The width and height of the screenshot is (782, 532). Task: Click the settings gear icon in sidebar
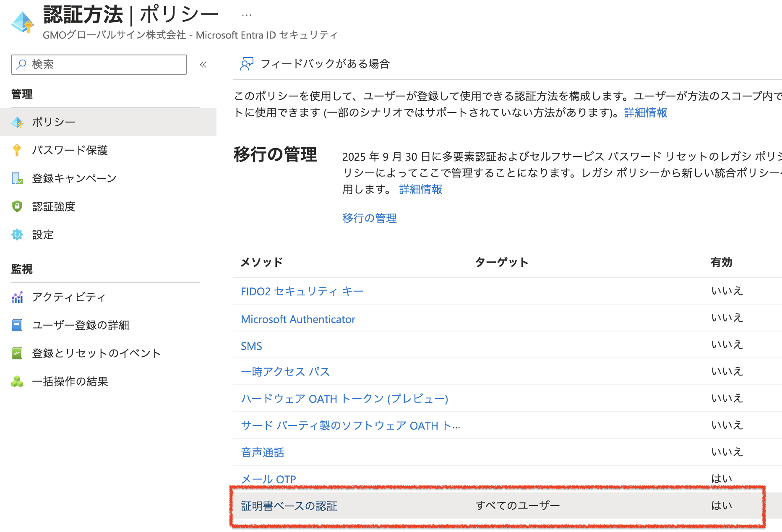(17, 235)
